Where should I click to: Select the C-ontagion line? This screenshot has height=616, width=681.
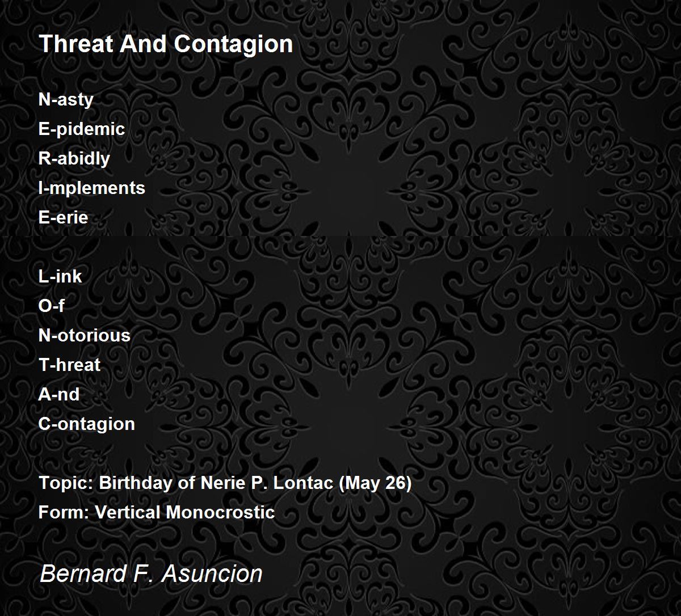click(87, 424)
